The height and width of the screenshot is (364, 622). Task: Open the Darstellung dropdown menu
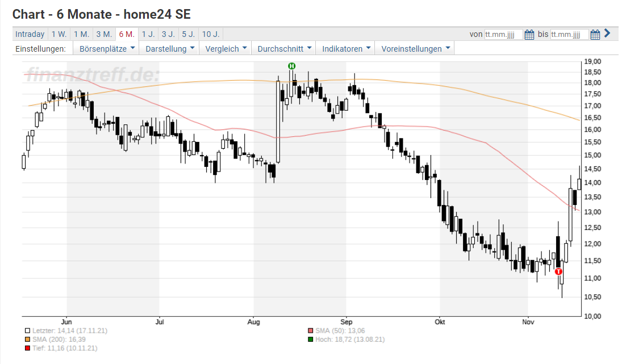pos(169,49)
